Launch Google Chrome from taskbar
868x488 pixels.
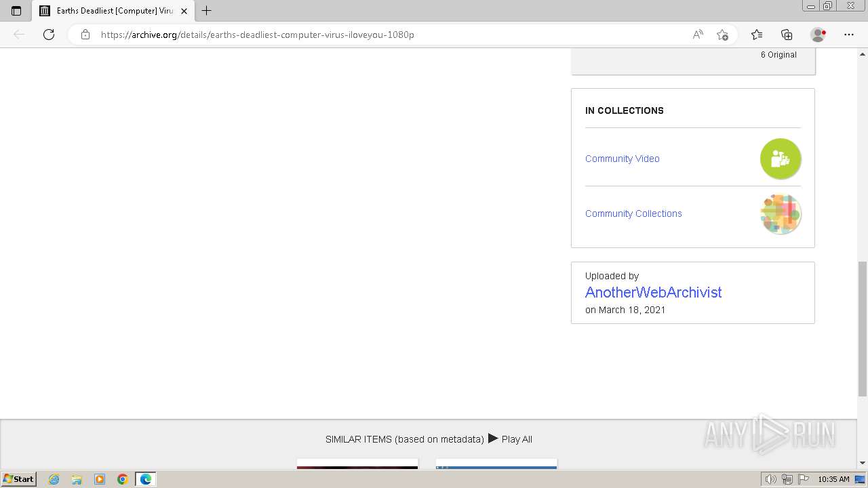[123, 479]
